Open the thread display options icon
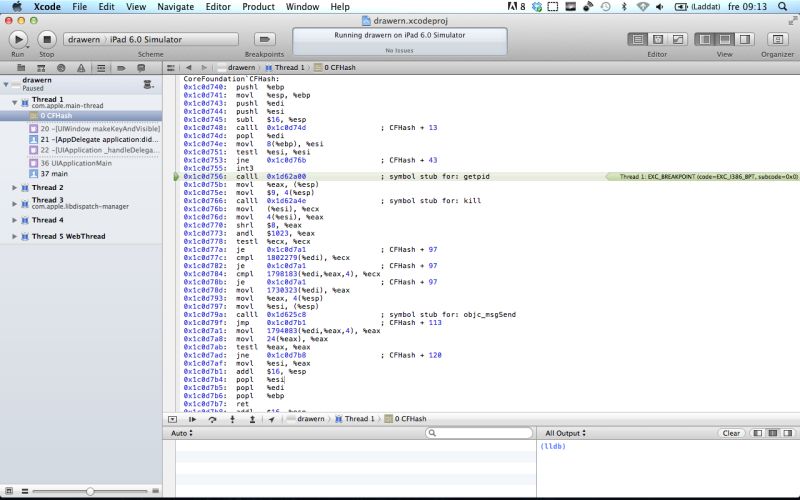 point(148,85)
